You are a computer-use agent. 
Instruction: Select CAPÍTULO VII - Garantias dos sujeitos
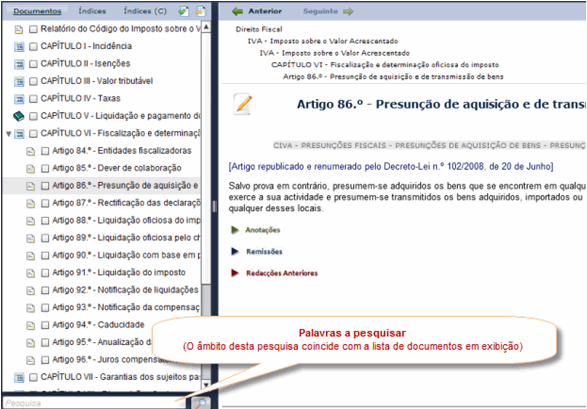pyautogui.click(x=121, y=377)
